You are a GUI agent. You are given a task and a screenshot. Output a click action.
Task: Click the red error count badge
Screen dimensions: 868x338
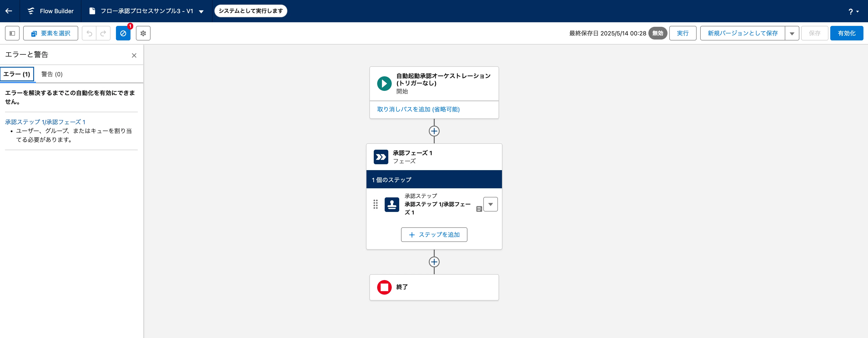pyautogui.click(x=130, y=26)
